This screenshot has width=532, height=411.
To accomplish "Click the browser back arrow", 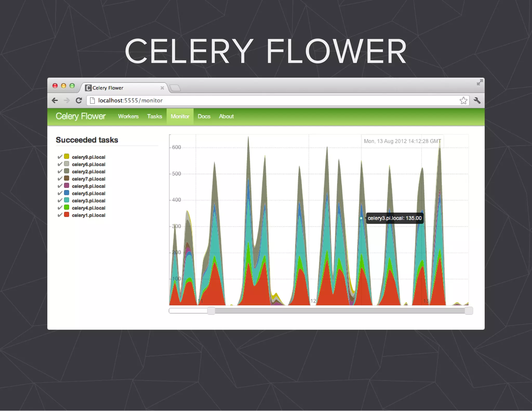I will pyautogui.click(x=55, y=101).
